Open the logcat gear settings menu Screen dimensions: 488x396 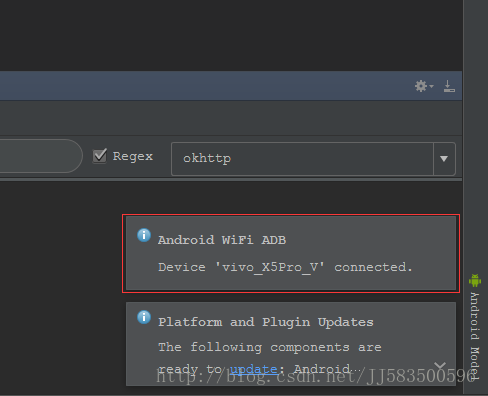pos(423,86)
